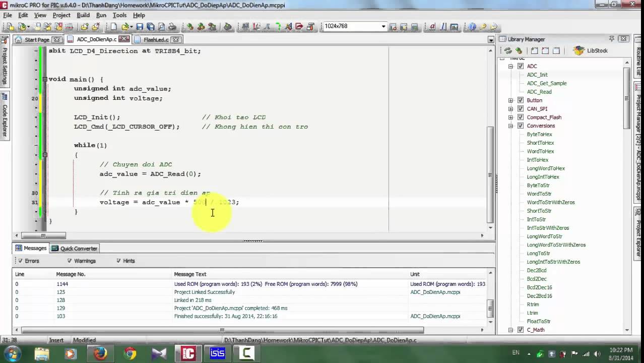Click the Build and Program icon

click(x=212, y=27)
